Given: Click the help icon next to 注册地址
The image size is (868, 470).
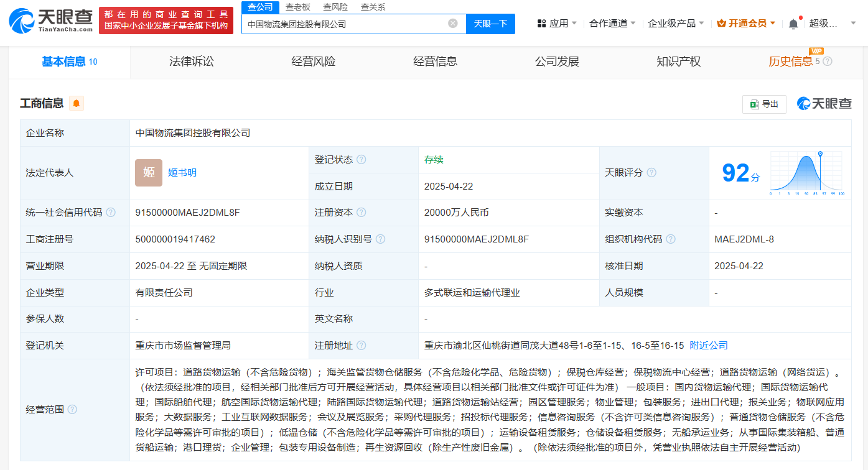Looking at the screenshot, I should [x=362, y=346].
